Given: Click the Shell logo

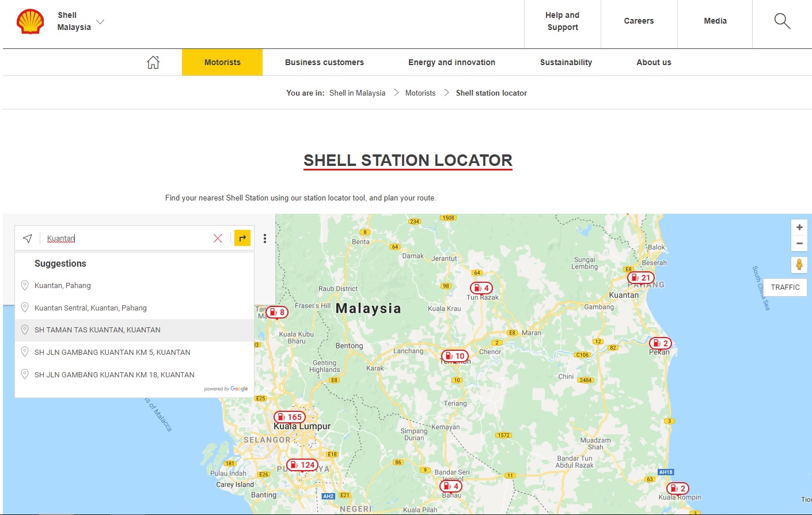Looking at the screenshot, I should [29, 21].
